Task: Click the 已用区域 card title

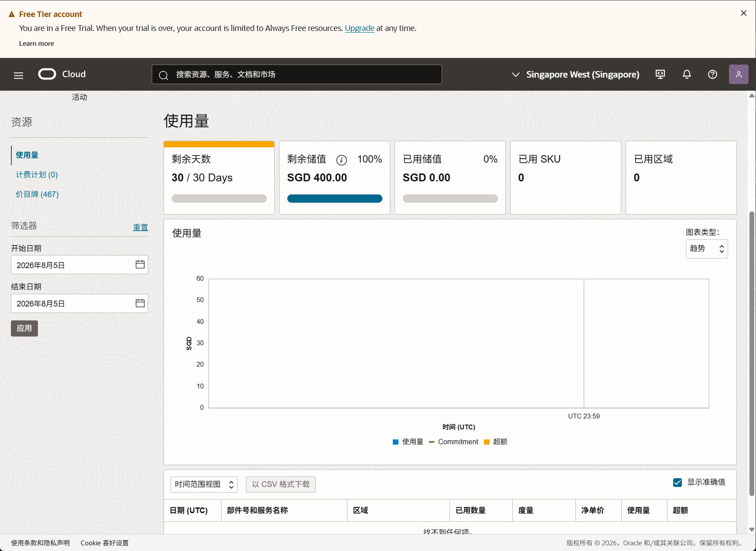Action: [653, 159]
